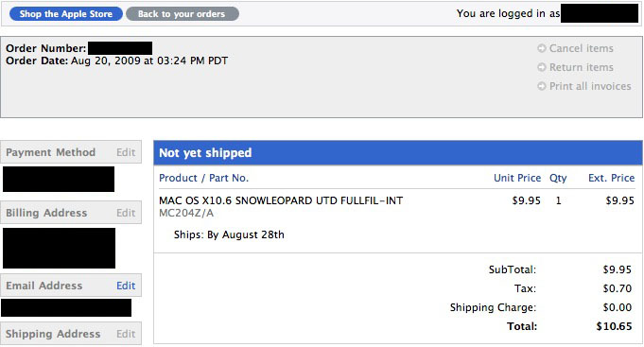Click the arrow icon beside Cancel items
This screenshot has height=347, width=644.
(542, 48)
